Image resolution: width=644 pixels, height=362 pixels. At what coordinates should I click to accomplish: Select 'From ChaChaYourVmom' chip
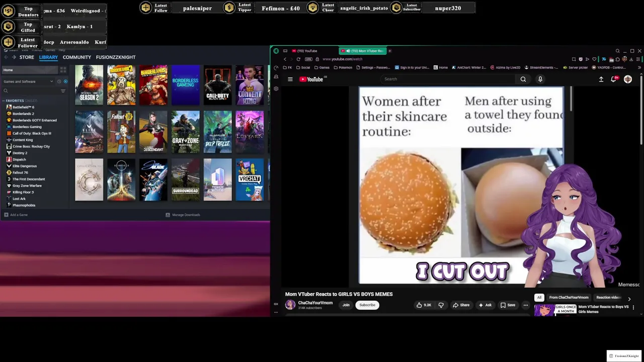point(569,297)
